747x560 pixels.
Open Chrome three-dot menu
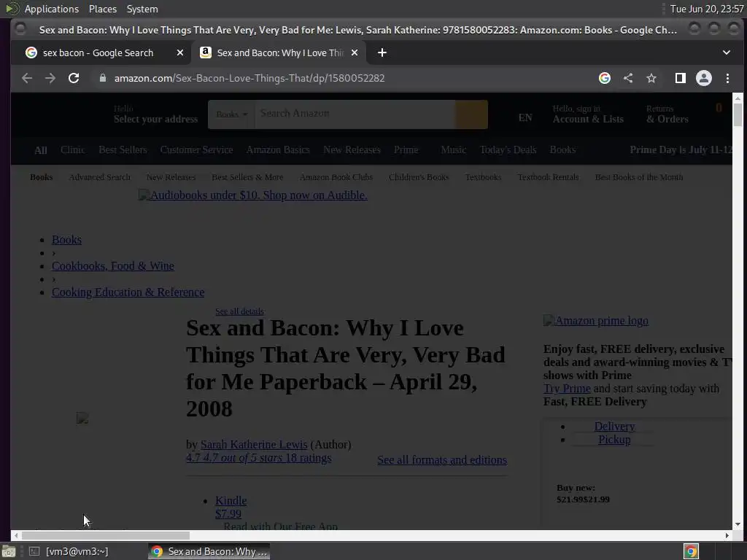(727, 78)
